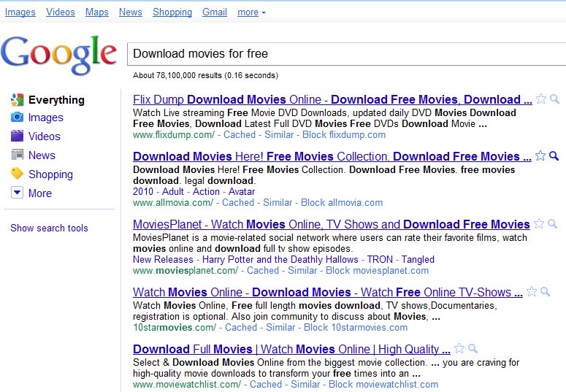Open News in the top navigation bar
The image size is (566, 392).
tap(131, 12)
